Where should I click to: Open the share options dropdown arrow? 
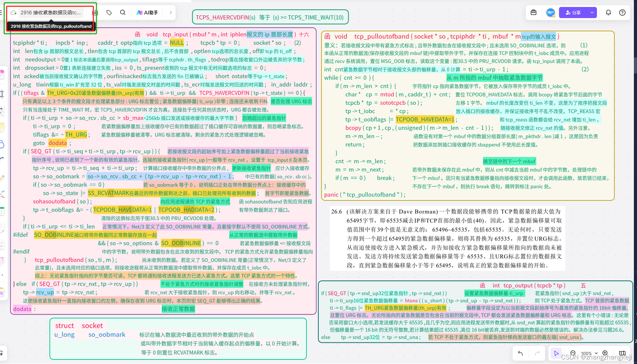click(x=592, y=13)
